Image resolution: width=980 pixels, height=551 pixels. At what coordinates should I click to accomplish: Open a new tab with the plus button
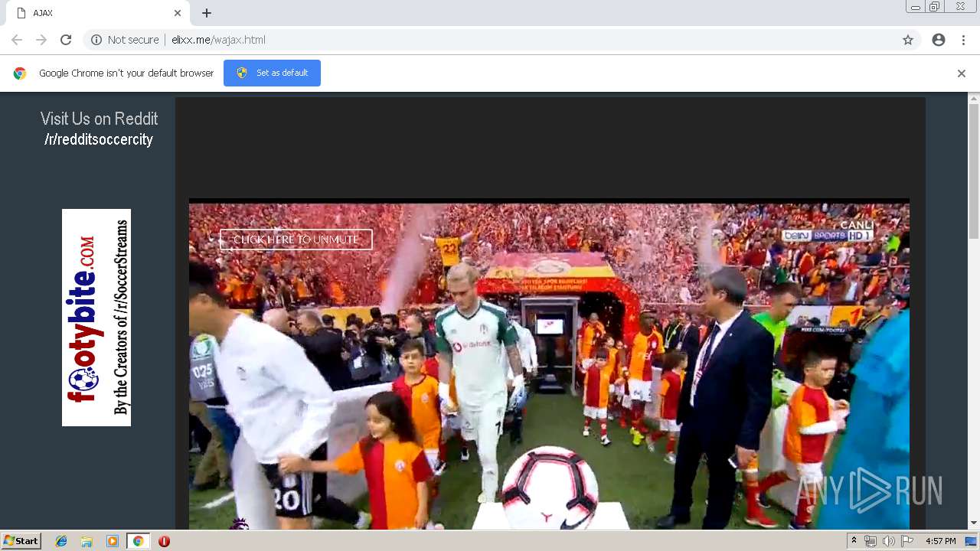pyautogui.click(x=207, y=13)
